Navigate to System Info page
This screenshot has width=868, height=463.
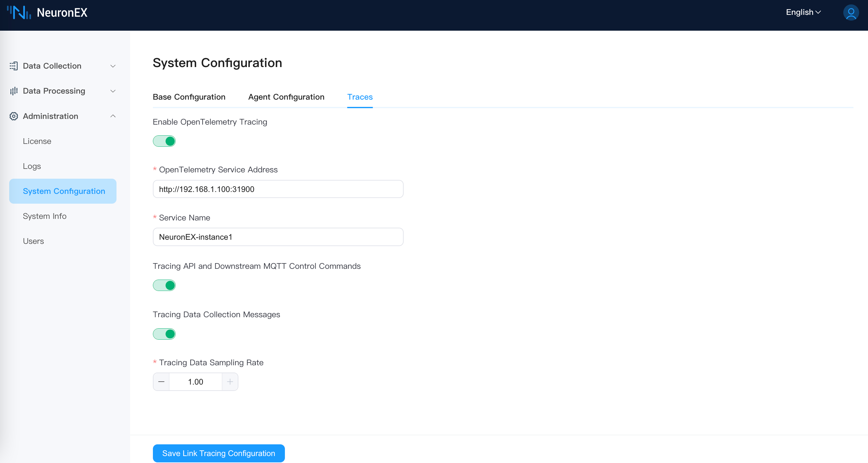click(x=44, y=216)
